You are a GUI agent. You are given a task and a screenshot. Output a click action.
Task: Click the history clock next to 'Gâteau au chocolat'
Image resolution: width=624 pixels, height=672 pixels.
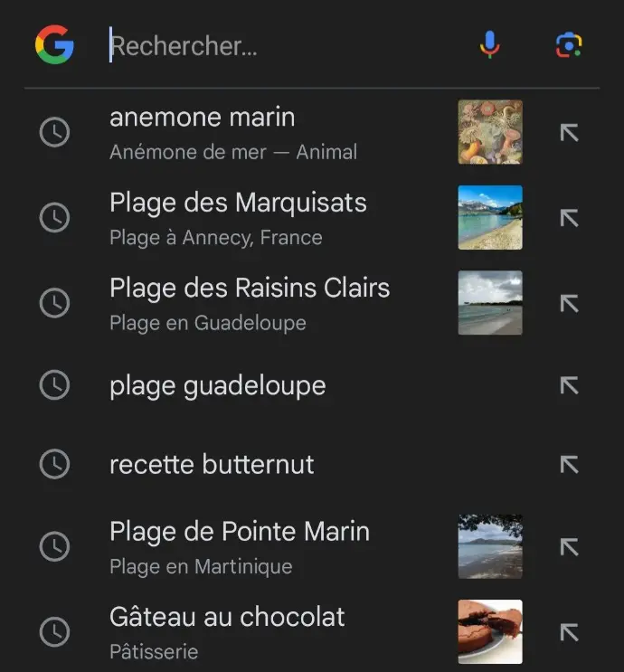[55, 631]
